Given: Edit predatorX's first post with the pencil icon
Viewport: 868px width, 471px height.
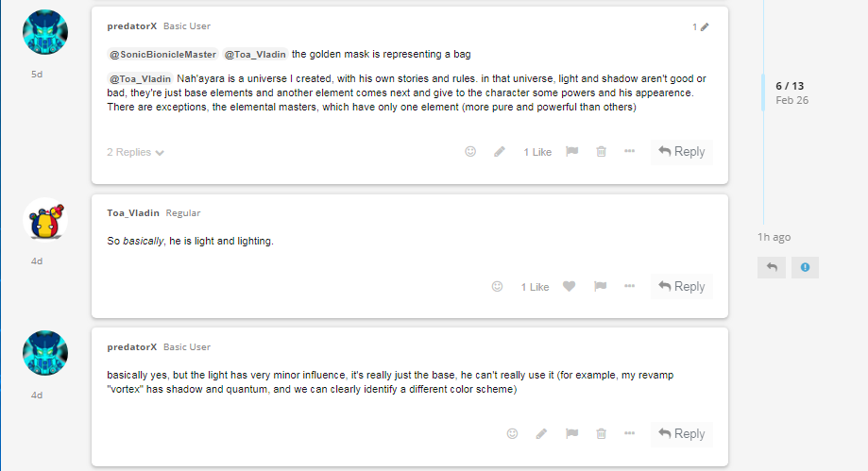Looking at the screenshot, I should (500, 152).
